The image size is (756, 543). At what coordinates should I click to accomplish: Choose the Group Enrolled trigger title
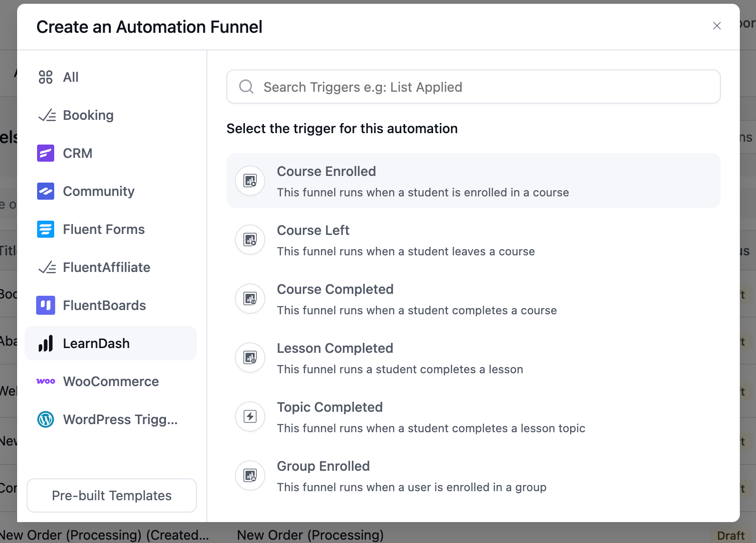[323, 466]
